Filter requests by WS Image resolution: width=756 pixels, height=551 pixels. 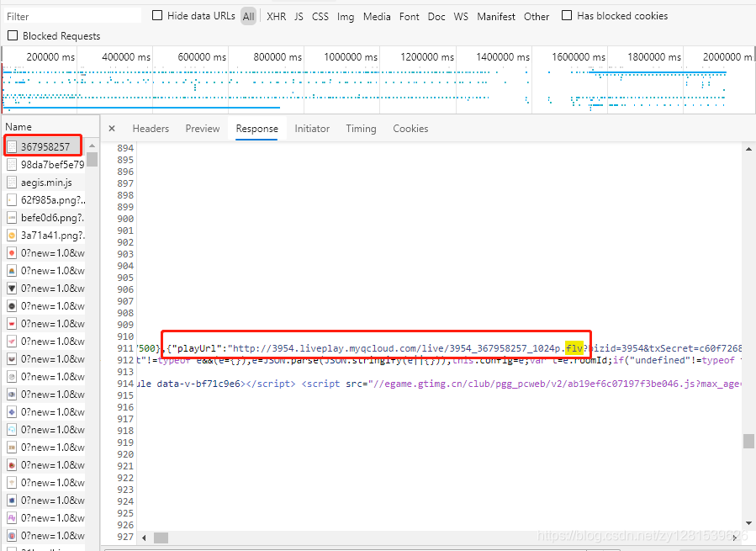click(461, 17)
